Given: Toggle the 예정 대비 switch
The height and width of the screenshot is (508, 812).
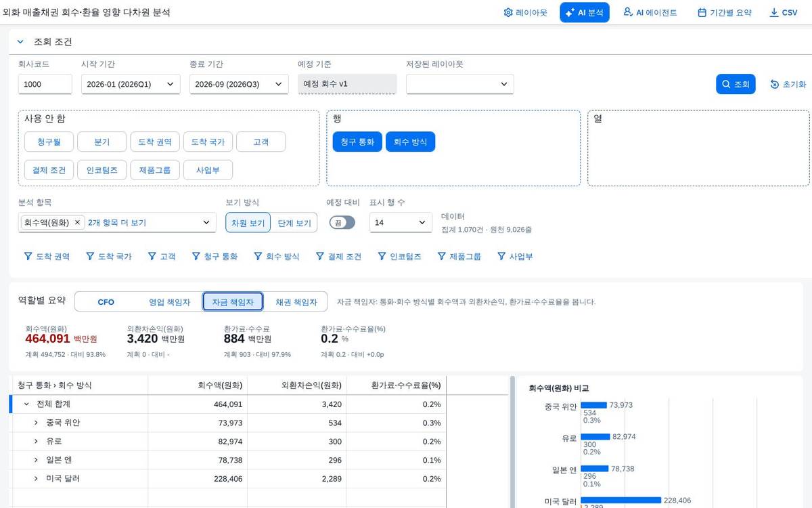Looking at the screenshot, I should coord(342,222).
